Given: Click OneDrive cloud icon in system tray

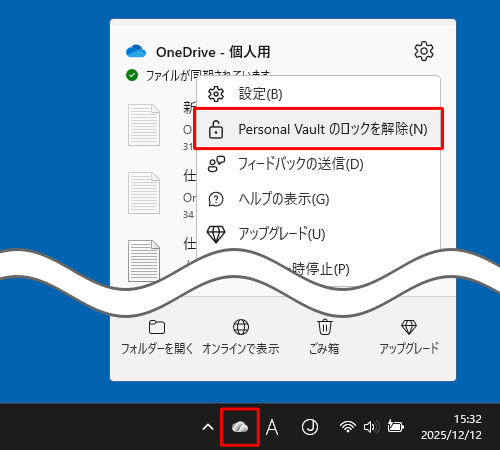Looking at the screenshot, I should click(240, 427).
